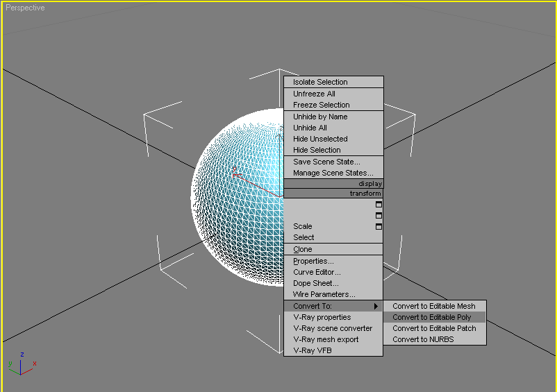Screen dimensions: 557x392
Task: Open V-Ray properties
Action: [x=333, y=317]
